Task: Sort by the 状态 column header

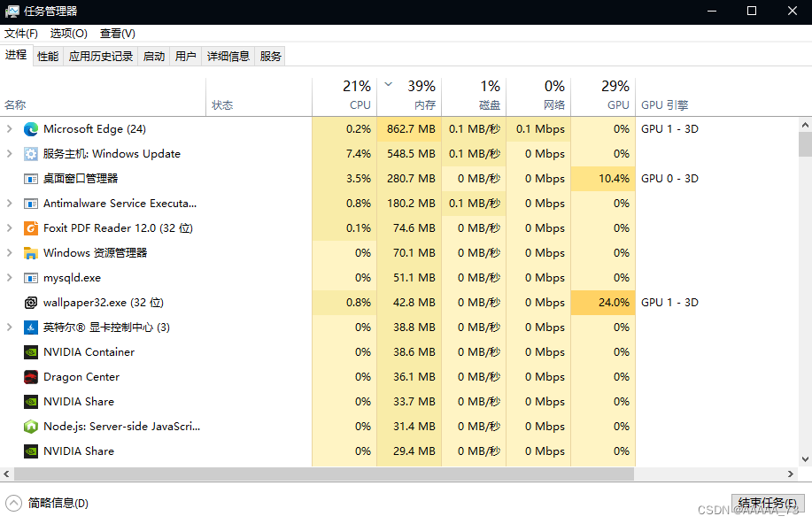Action: pos(259,96)
